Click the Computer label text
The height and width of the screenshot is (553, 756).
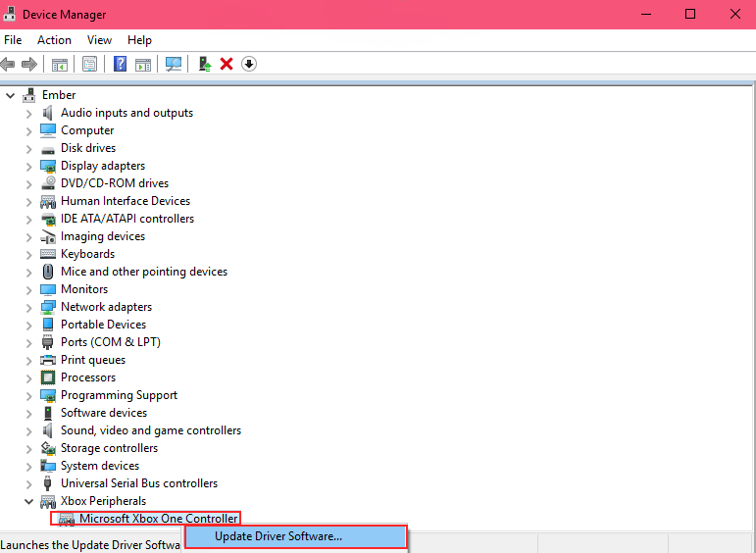pyautogui.click(x=87, y=130)
